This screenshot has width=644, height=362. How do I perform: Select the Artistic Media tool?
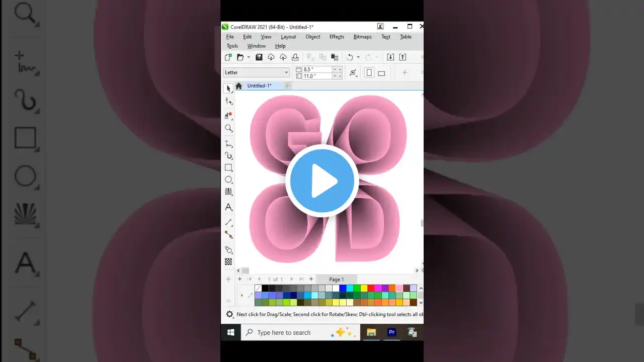click(x=228, y=155)
